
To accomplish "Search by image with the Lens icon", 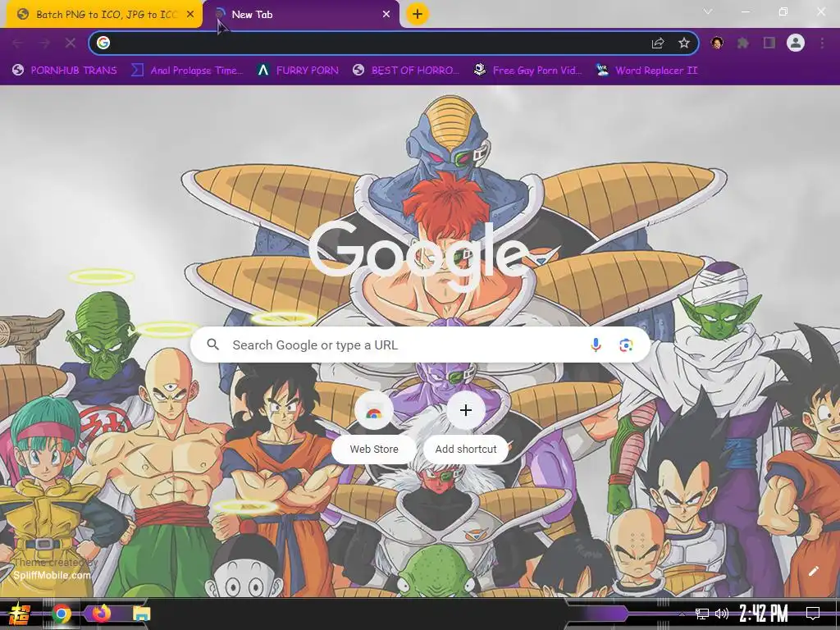I will click(626, 345).
